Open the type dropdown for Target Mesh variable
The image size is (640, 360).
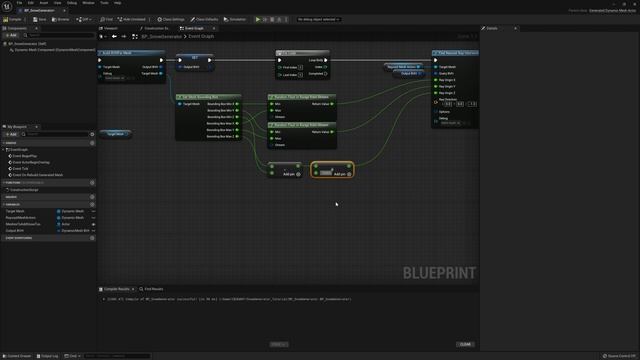coord(73,211)
